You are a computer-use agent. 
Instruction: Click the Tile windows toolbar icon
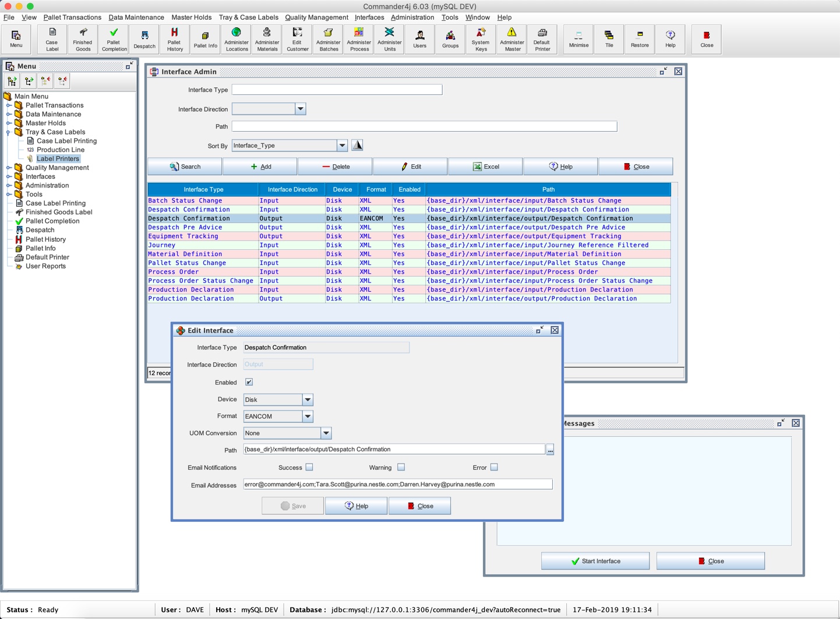click(609, 39)
